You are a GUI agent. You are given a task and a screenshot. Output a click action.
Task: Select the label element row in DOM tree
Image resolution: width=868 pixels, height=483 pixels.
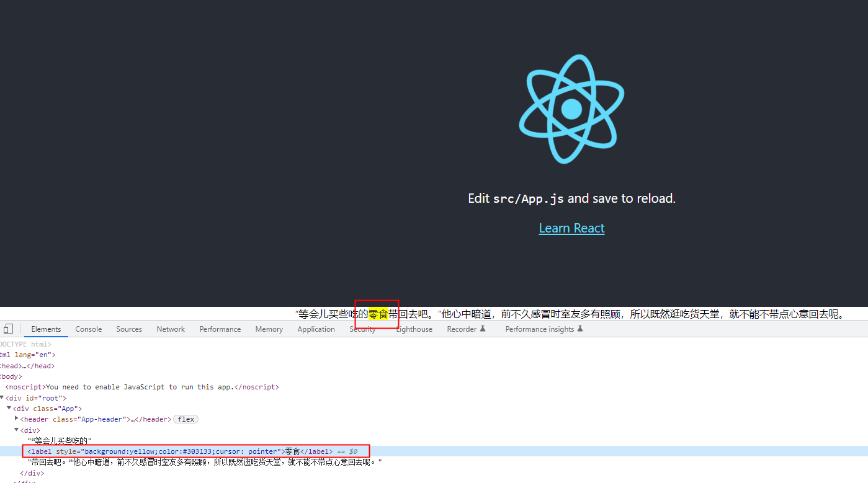tap(434, 451)
